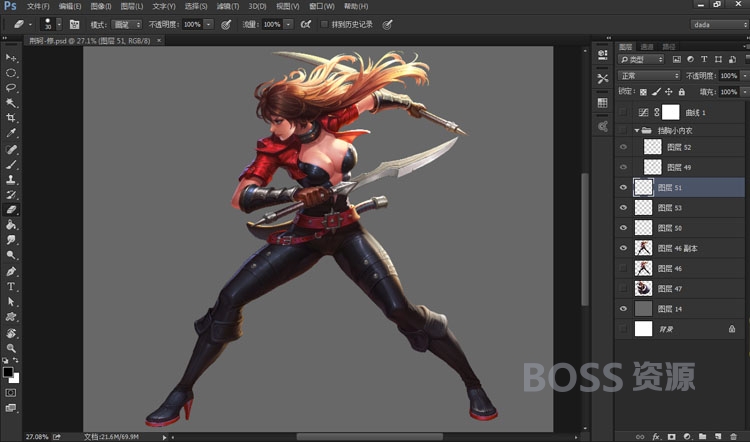Show hidden layer 图层 47

point(623,288)
